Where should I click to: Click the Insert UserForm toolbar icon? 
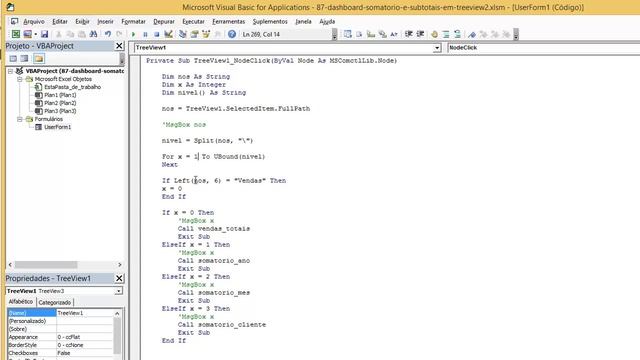click(x=27, y=34)
